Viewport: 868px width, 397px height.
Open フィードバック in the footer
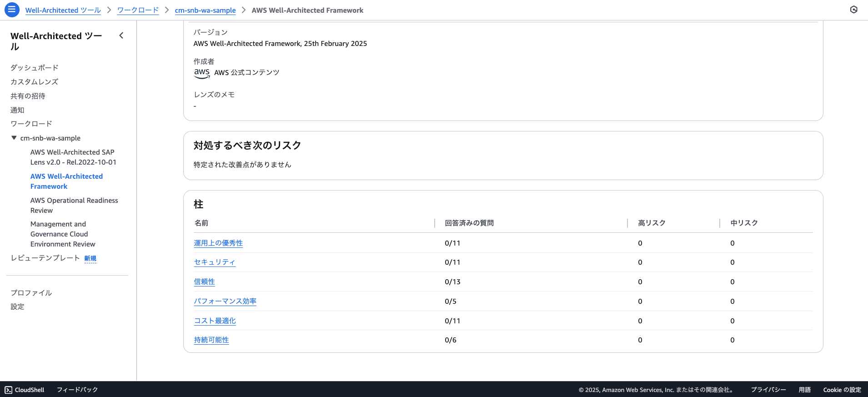(77, 390)
